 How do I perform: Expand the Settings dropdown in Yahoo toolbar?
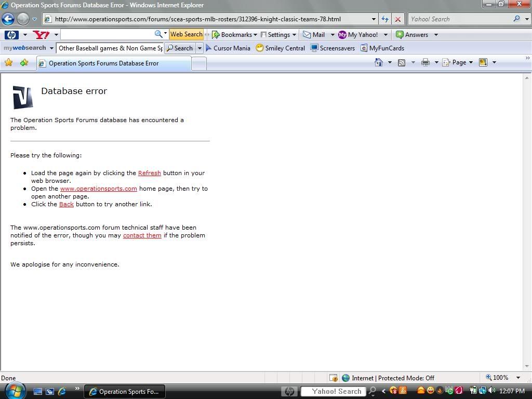(278, 35)
